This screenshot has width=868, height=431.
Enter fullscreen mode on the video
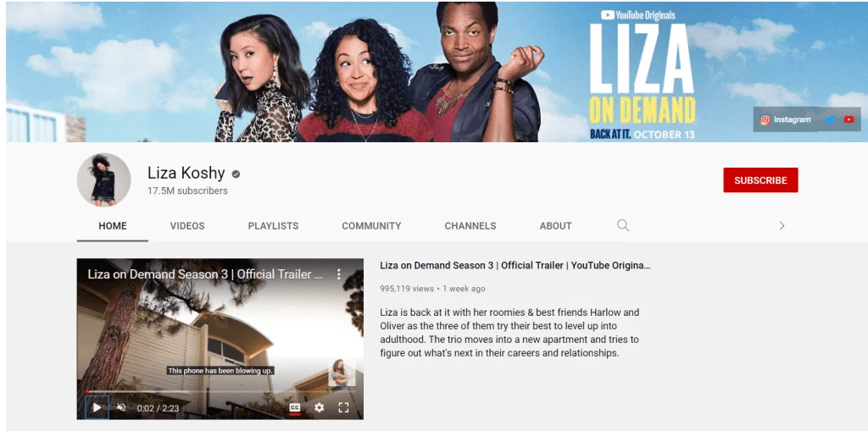tap(343, 407)
